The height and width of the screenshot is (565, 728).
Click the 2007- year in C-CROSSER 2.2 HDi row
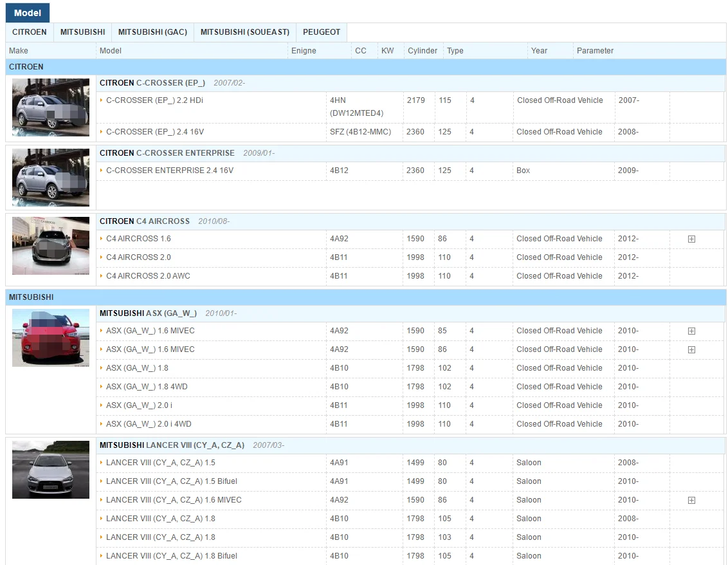coord(629,100)
